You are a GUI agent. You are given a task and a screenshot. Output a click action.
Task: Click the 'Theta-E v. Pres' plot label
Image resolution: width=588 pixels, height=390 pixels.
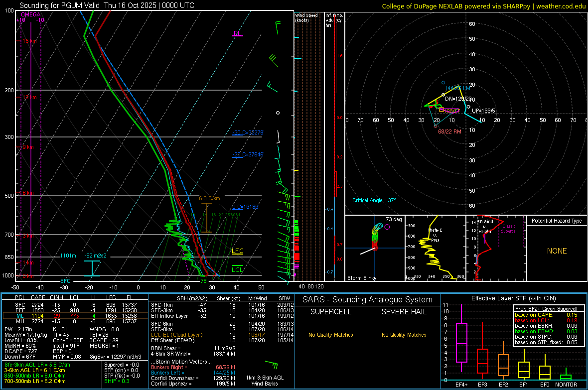click(x=435, y=235)
